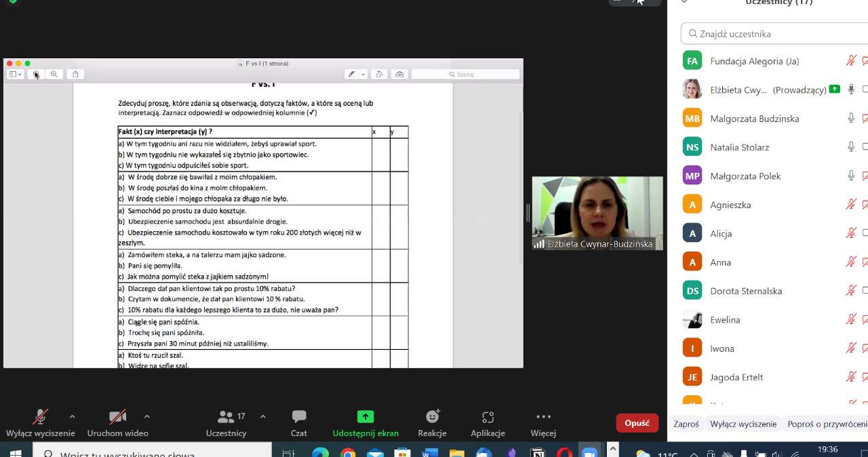Screen dimensions: 868x457
Task: Click Elżbieta's photo avatar in participant list
Action: coord(692,90)
